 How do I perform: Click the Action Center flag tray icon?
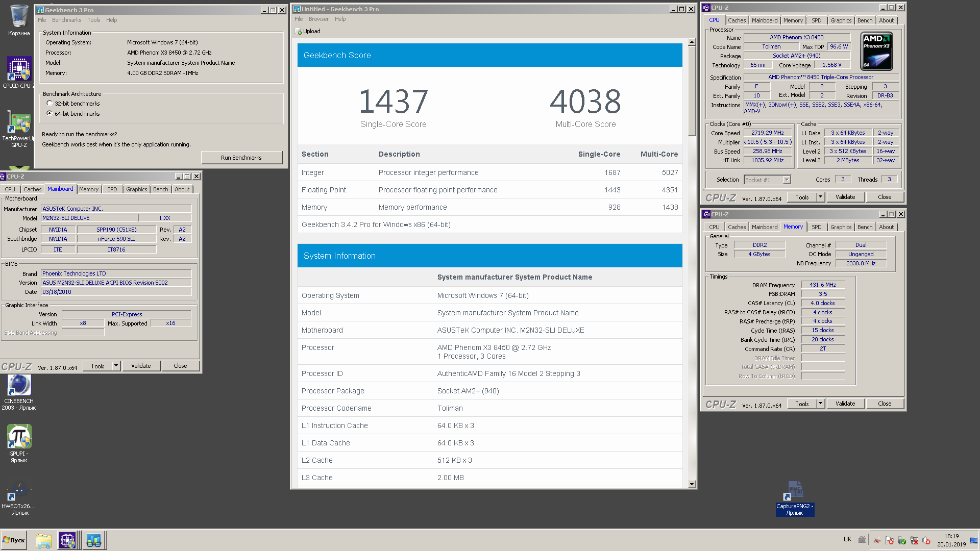(x=890, y=540)
